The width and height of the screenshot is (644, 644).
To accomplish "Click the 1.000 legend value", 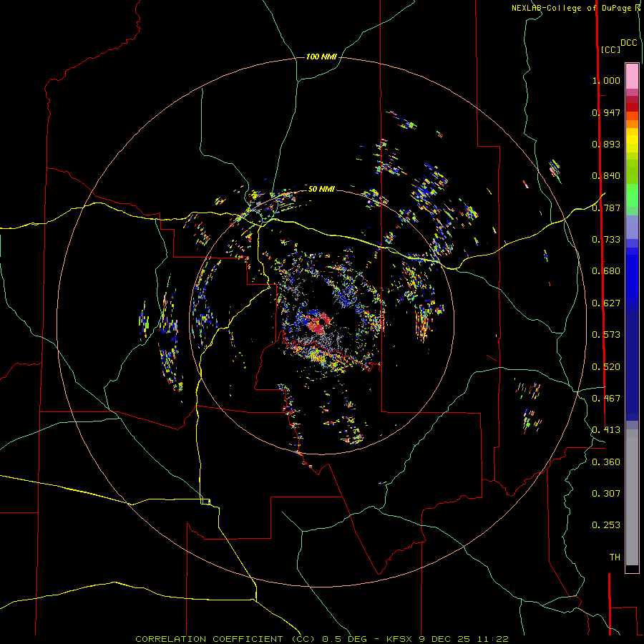I will (x=606, y=80).
